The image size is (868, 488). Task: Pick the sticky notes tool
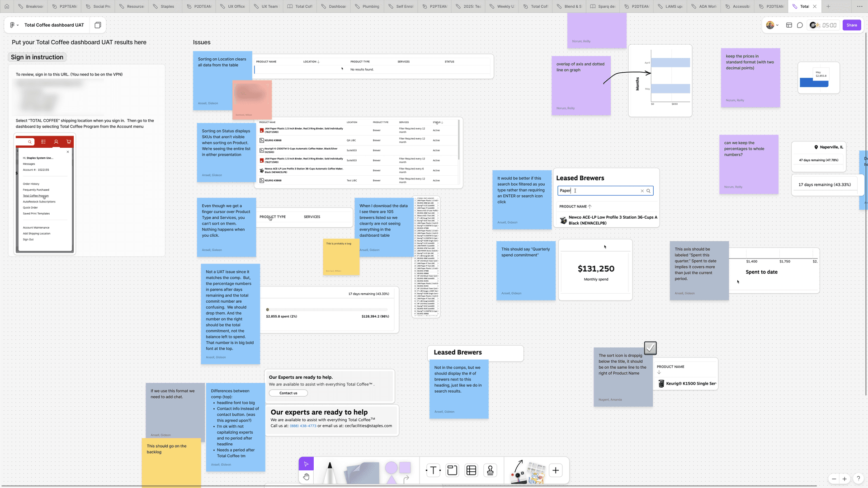click(361, 473)
